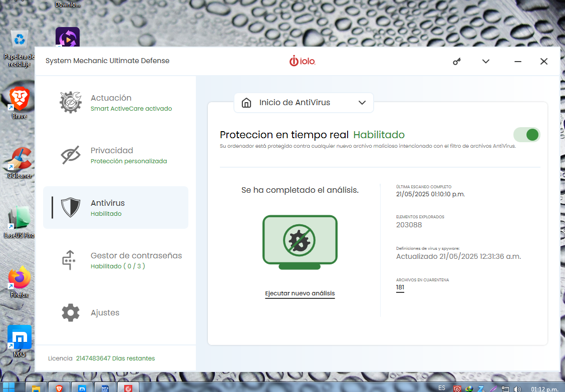Image resolution: width=565 pixels, height=392 pixels.
Task: Click Ejecutar nuevo análisis link
Action: [300, 293]
